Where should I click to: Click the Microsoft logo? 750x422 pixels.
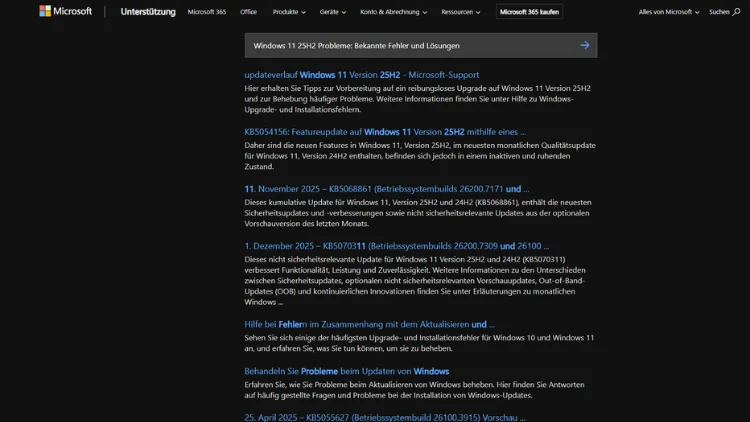click(x=66, y=11)
